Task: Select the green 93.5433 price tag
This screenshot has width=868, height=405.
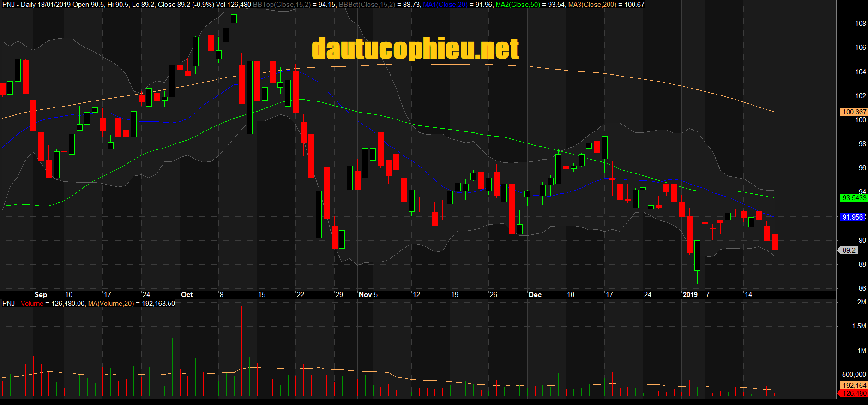Action: (854, 198)
